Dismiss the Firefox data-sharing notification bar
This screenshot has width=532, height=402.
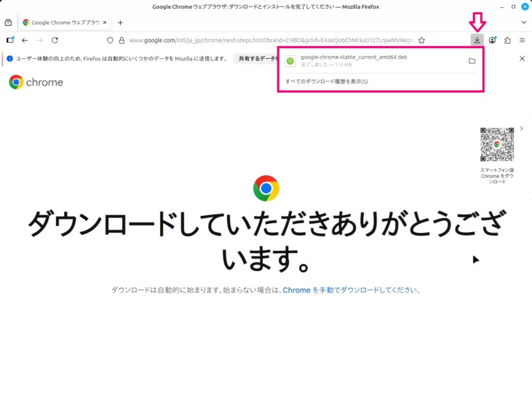click(x=522, y=59)
